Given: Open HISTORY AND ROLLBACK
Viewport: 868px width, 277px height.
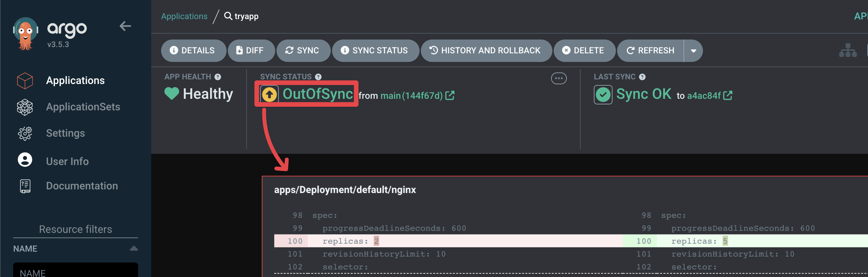Looking at the screenshot, I should 486,51.
